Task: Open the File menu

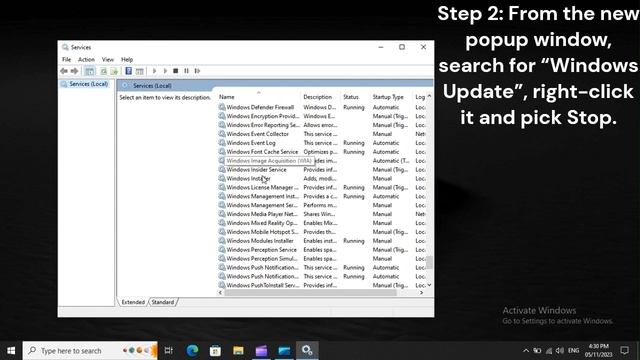Action: [x=66, y=60]
